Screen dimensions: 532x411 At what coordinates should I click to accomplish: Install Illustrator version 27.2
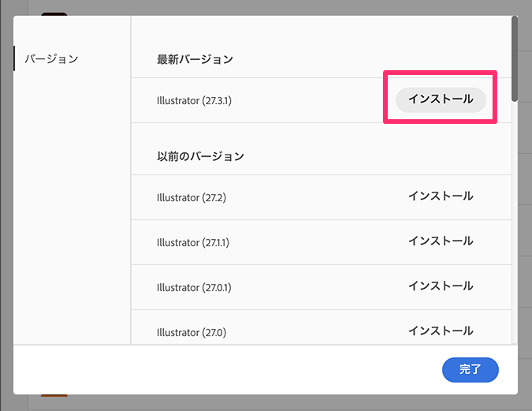(440, 196)
